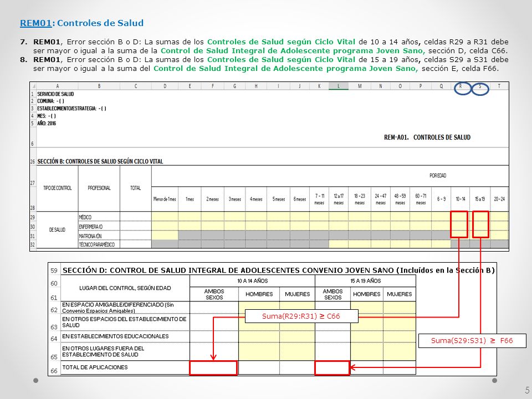Click the "7 - 11 meses" age header
The height and width of the screenshot is (399, 532).
[319, 199]
